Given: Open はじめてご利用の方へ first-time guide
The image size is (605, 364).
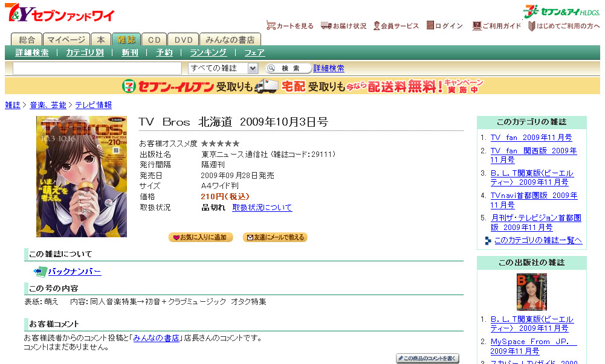Looking at the screenshot, I should tap(564, 26).
